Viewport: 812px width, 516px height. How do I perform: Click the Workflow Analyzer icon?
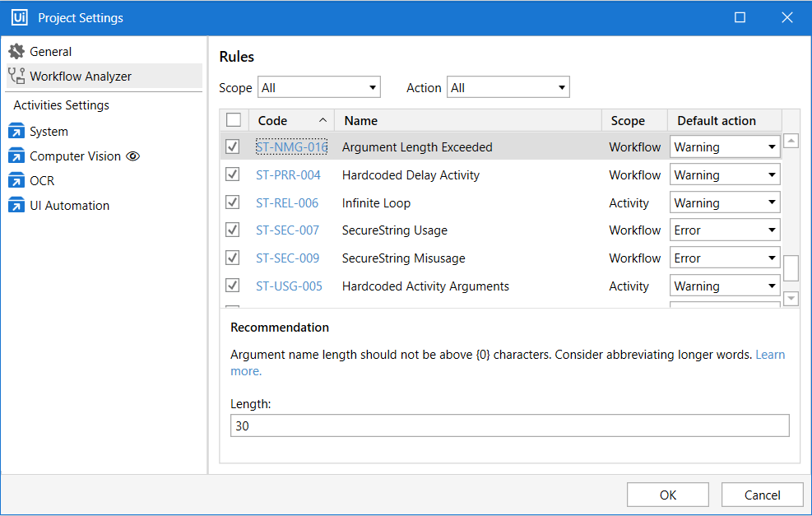pos(16,77)
